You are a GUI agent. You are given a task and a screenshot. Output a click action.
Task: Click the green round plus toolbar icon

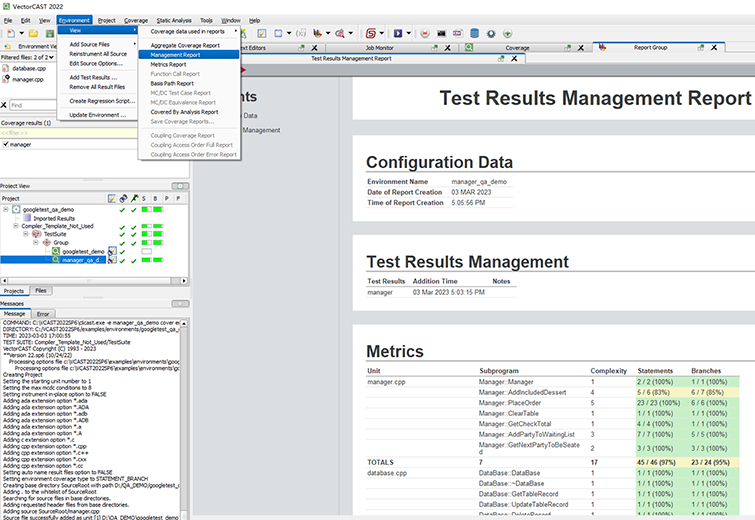point(508,33)
